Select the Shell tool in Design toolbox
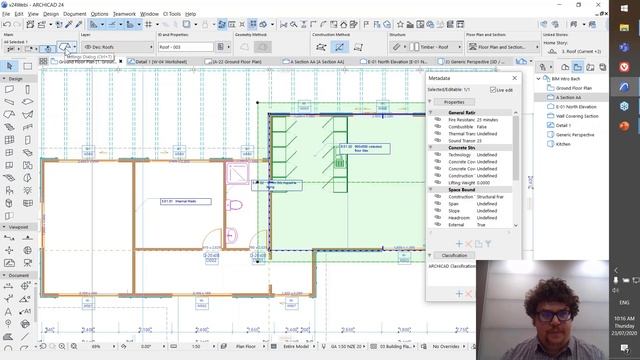Screen dimensions: 640x360 [27, 114]
